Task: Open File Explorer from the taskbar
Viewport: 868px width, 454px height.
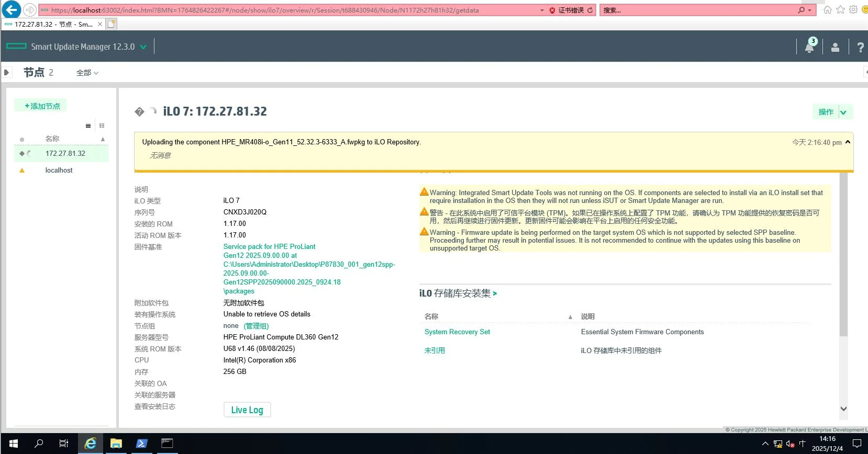Action: pos(116,444)
